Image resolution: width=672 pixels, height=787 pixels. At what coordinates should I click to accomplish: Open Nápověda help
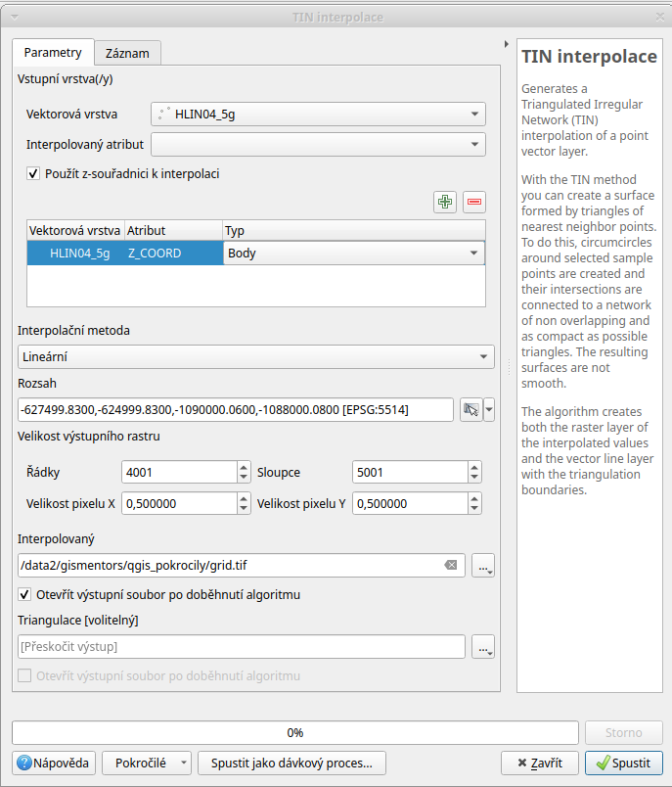[54, 763]
